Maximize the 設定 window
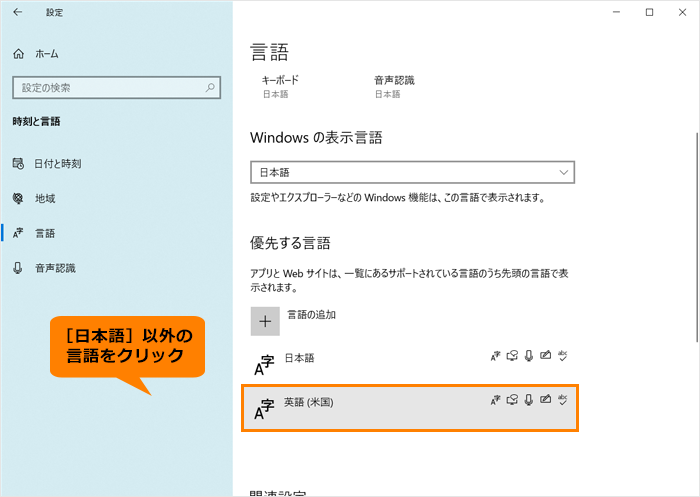Image resolution: width=700 pixels, height=497 pixels. click(x=650, y=13)
